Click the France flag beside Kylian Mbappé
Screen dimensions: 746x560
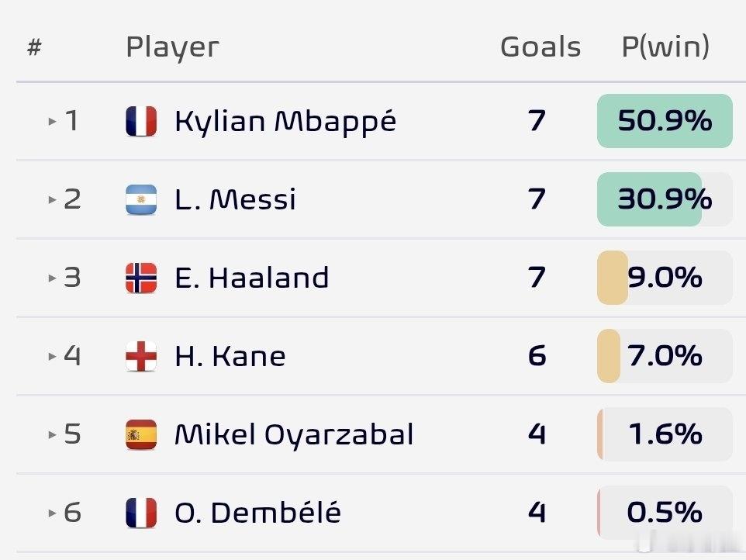click(141, 121)
